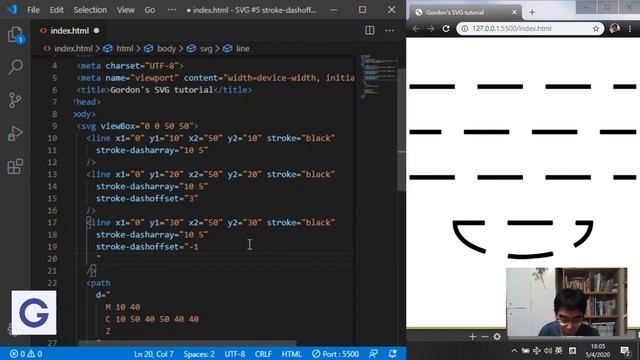Open the Source Control view
The width and height of the screenshot is (640, 360).
click(x=16, y=100)
